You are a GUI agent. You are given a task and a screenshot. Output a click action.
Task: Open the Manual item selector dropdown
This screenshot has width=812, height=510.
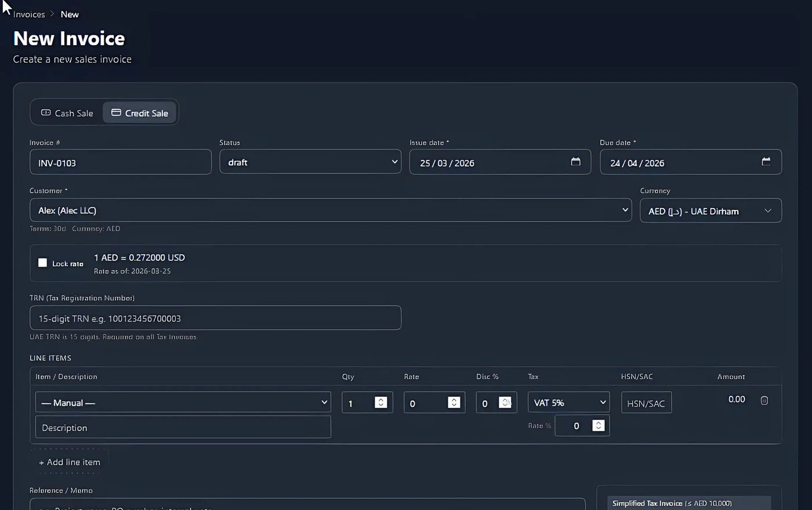pos(183,402)
